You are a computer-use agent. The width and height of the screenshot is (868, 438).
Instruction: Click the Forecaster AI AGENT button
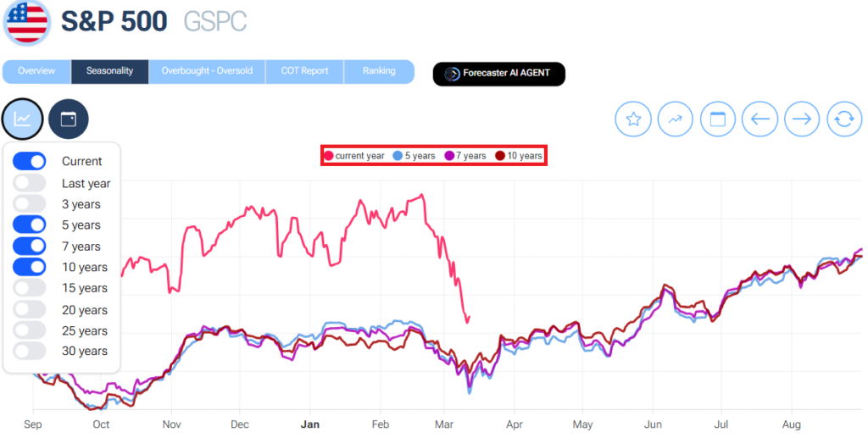click(498, 74)
